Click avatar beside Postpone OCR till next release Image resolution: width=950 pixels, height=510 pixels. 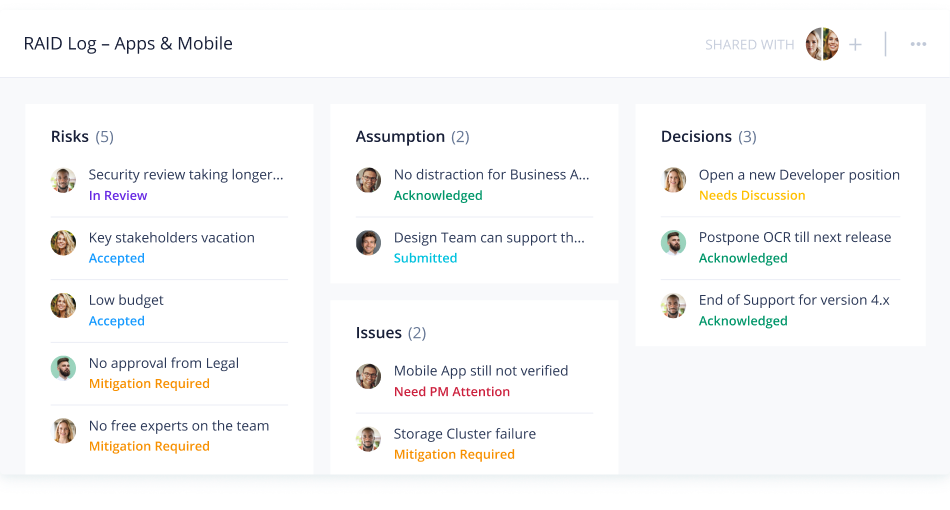674,243
